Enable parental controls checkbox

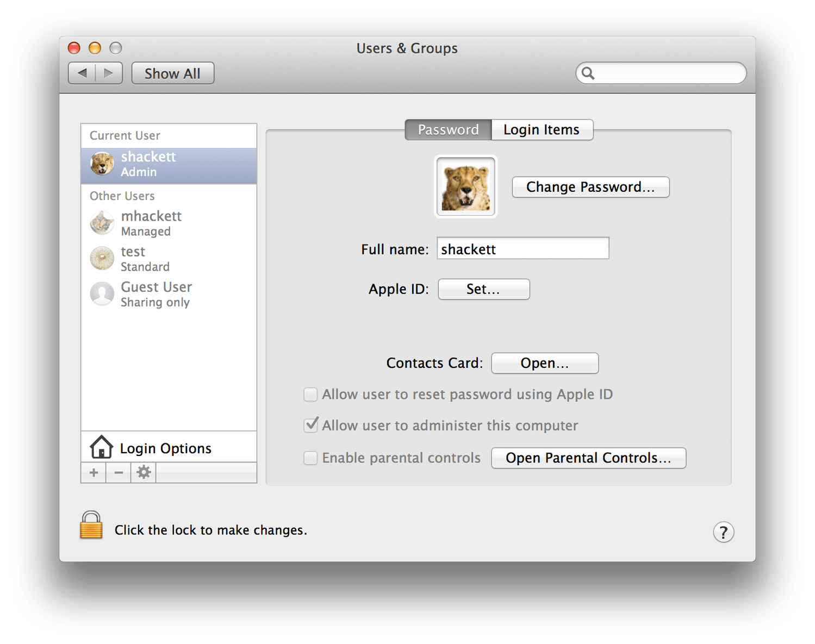(x=310, y=458)
